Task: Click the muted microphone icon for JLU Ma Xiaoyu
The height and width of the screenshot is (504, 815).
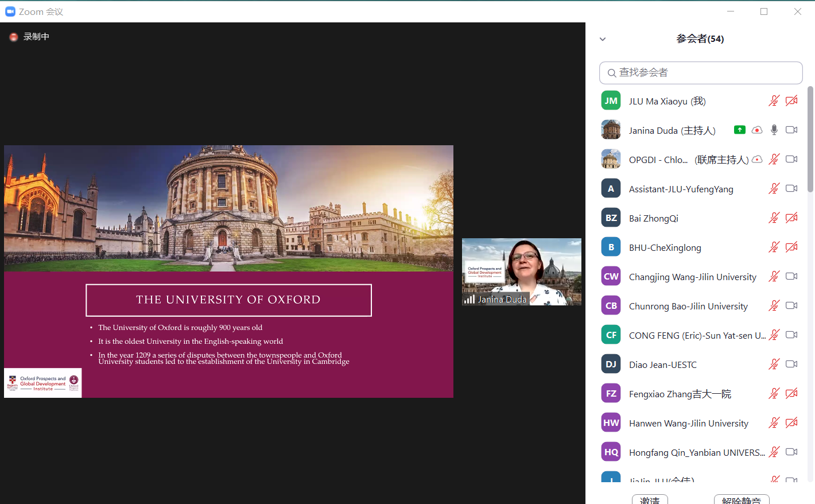Action: click(x=774, y=101)
